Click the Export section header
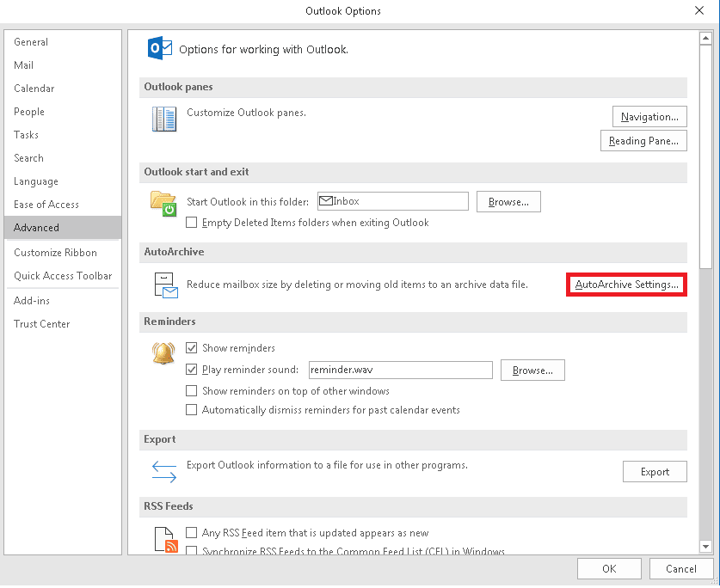The width and height of the screenshot is (720, 588). (x=413, y=440)
